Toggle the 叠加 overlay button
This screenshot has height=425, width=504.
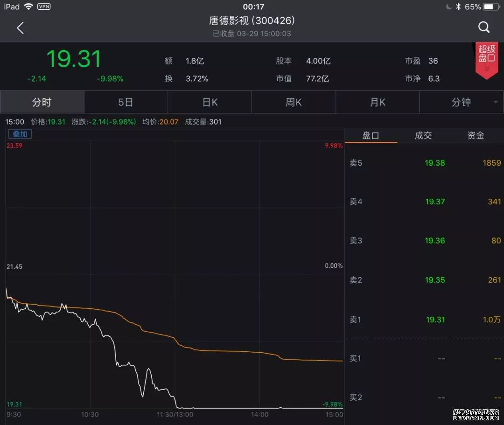[x=20, y=134]
